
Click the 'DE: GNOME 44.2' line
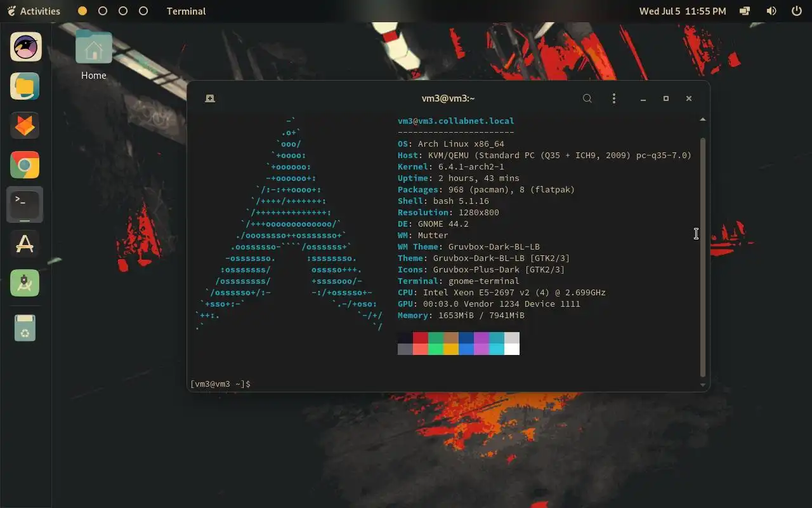(x=433, y=224)
